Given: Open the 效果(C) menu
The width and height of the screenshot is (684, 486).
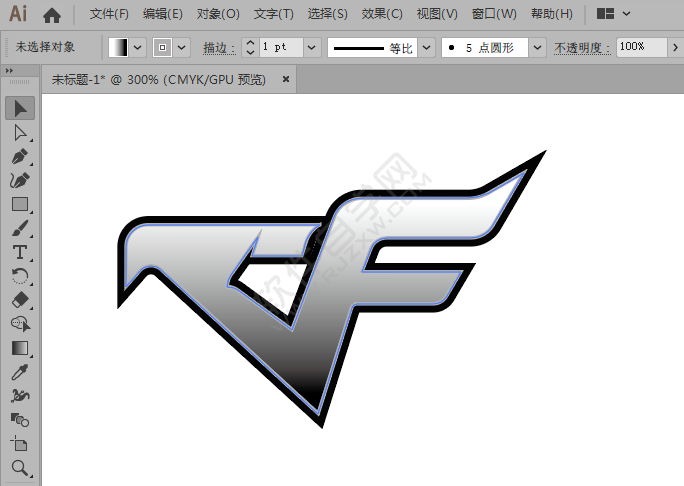Looking at the screenshot, I should 382,14.
